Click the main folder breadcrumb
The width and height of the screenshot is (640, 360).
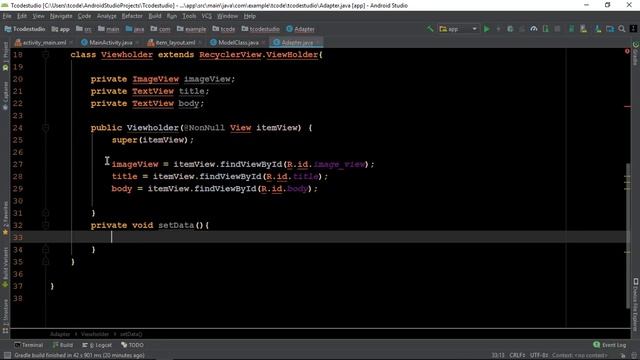point(109,29)
